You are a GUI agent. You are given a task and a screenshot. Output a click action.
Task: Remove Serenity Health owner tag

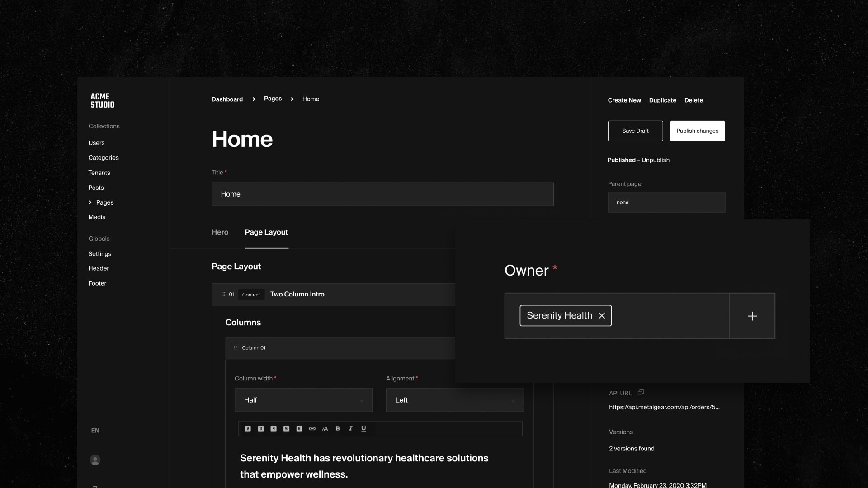[602, 316]
